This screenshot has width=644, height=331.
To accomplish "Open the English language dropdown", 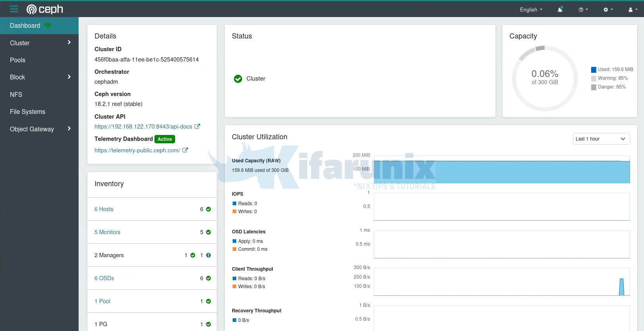I will (531, 10).
